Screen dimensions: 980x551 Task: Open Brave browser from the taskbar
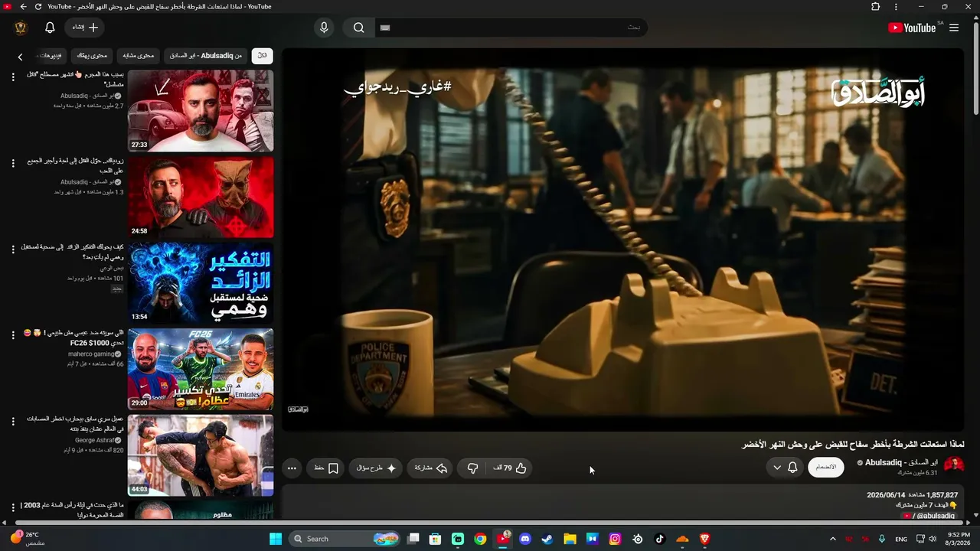(x=704, y=539)
